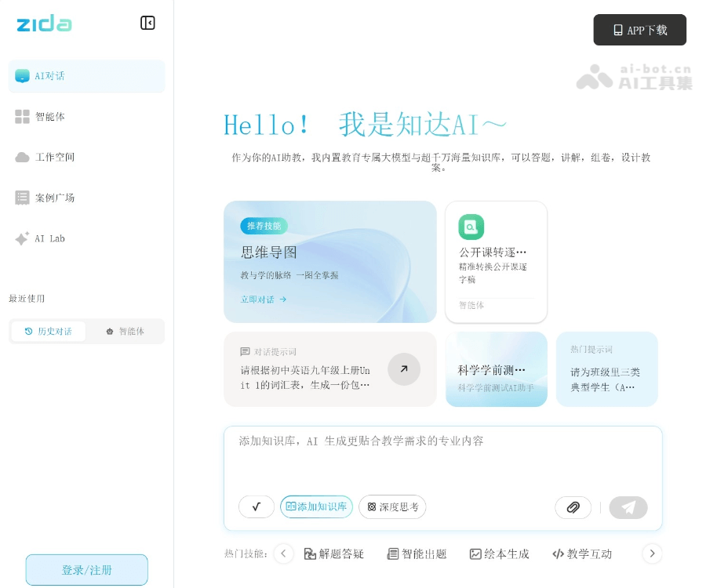Open 智能体 from the sidebar menu
This screenshot has width=706, height=588.
coord(86,117)
